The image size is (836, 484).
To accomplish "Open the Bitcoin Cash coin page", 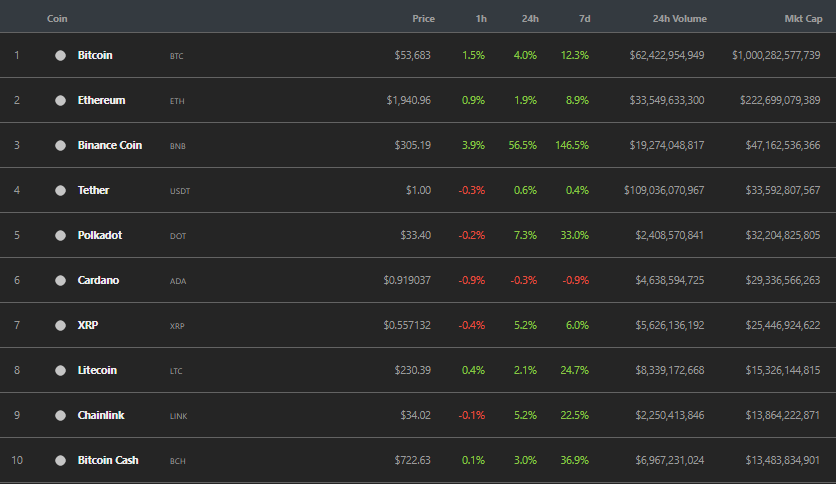I will 108,461.
